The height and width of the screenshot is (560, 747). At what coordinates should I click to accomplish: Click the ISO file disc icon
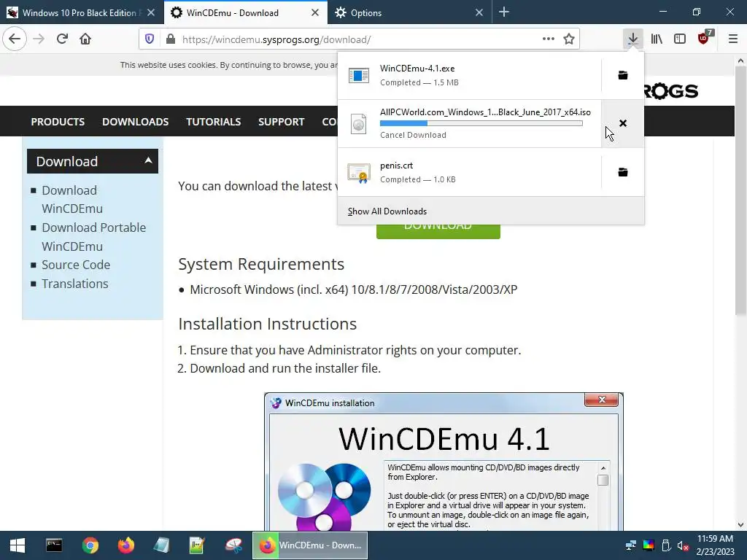coord(358,124)
